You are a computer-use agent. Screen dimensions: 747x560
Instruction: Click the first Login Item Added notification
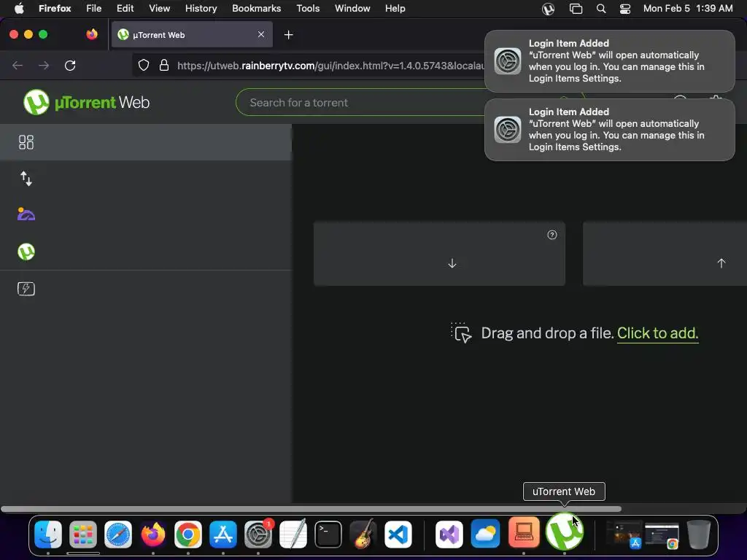coord(609,61)
